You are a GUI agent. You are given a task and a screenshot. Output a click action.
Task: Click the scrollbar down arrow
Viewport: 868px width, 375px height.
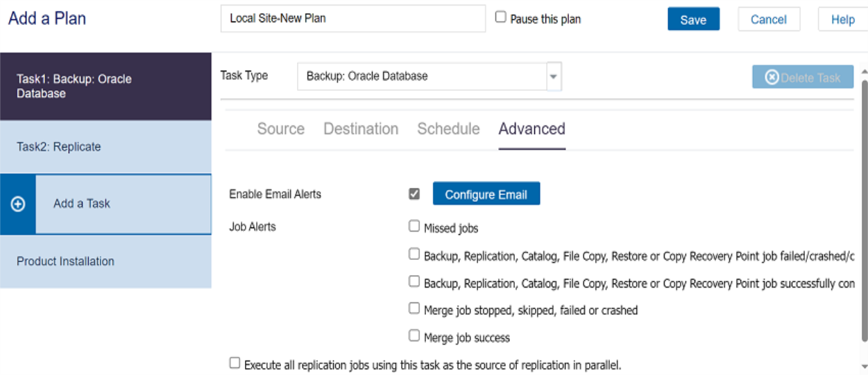click(863, 367)
